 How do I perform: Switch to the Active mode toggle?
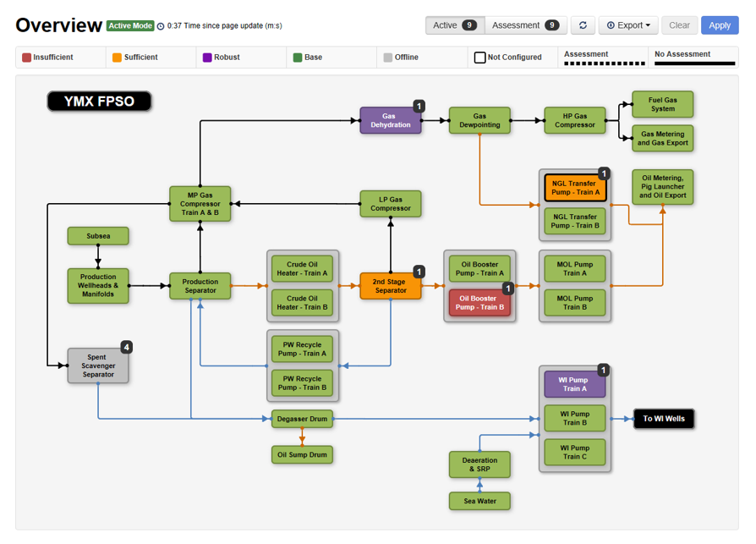click(455, 25)
